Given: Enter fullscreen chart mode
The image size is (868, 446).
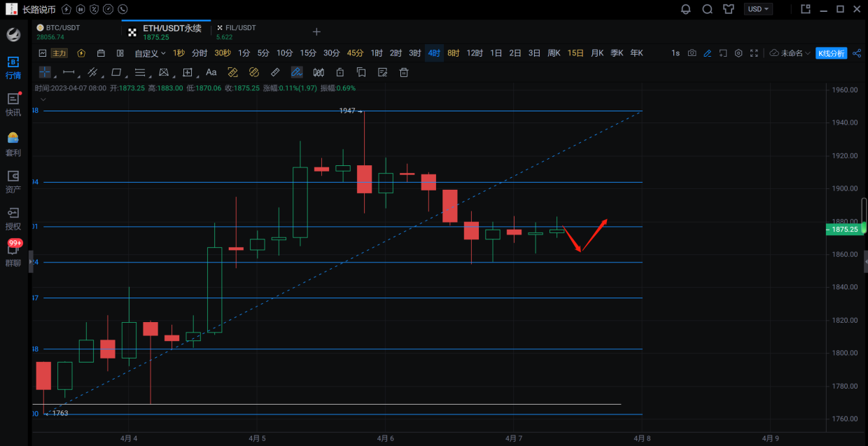Looking at the screenshot, I should pos(754,53).
